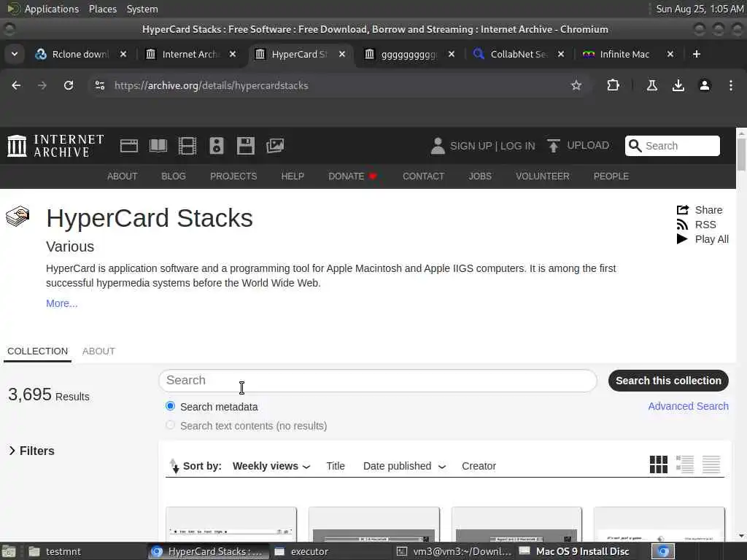Switch to extended list view
The height and width of the screenshot is (560, 747).
[x=684, y=464]
